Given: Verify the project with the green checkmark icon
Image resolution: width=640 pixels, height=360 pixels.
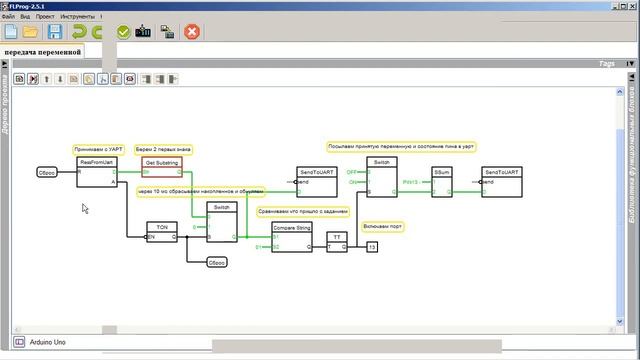Looking at the screenshot, I should point(123,32).
